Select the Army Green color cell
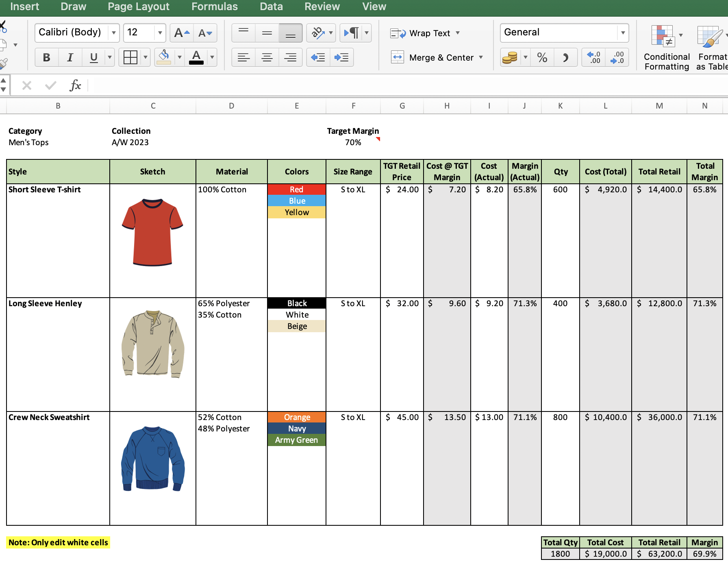Screen dimensions: 728x566 click(x=296, y=440)
